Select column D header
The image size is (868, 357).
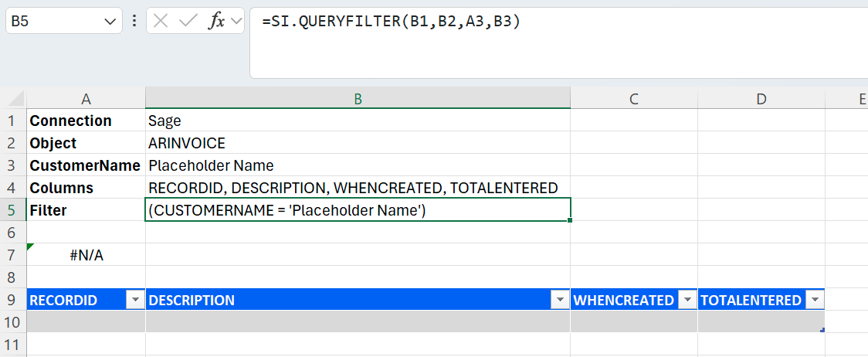click(x=761, y=99)
